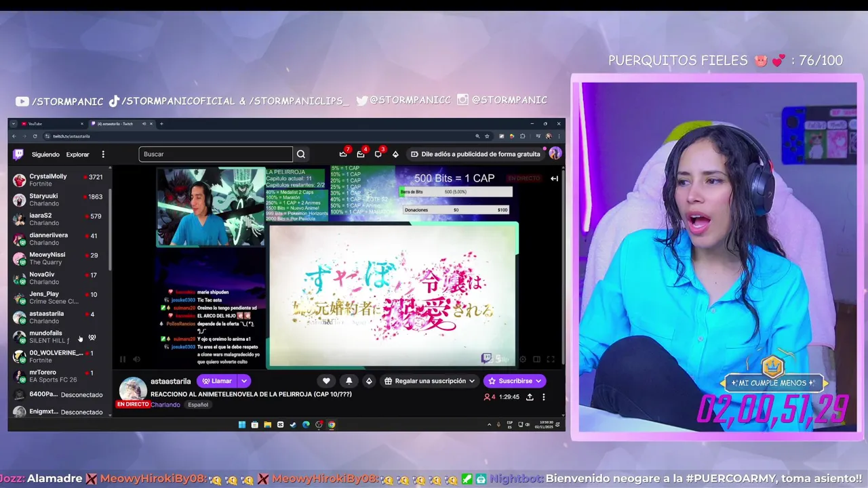This screenshot has height=488, width=868.
Task: Toggle channel notifications bell
Action: 349,381
